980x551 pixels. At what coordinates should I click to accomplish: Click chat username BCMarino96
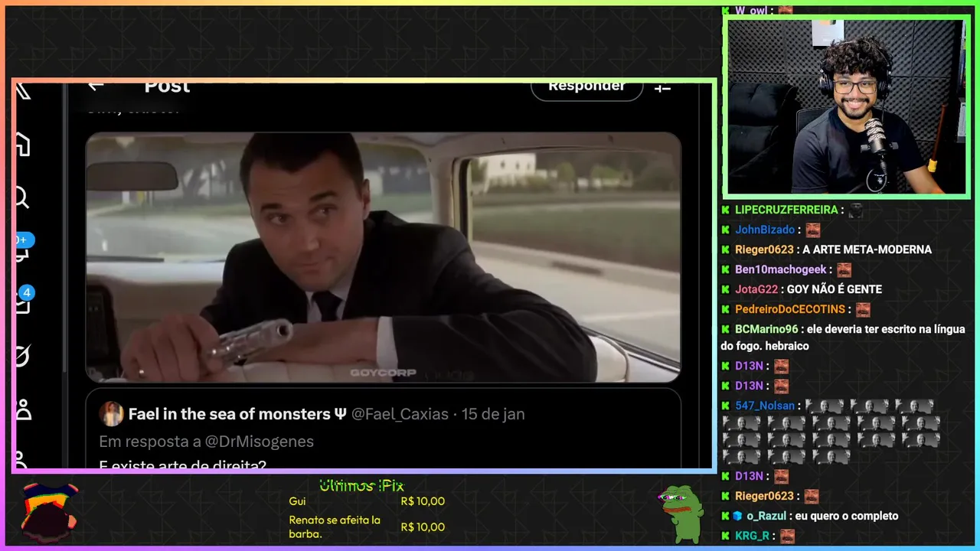point(768,329)
